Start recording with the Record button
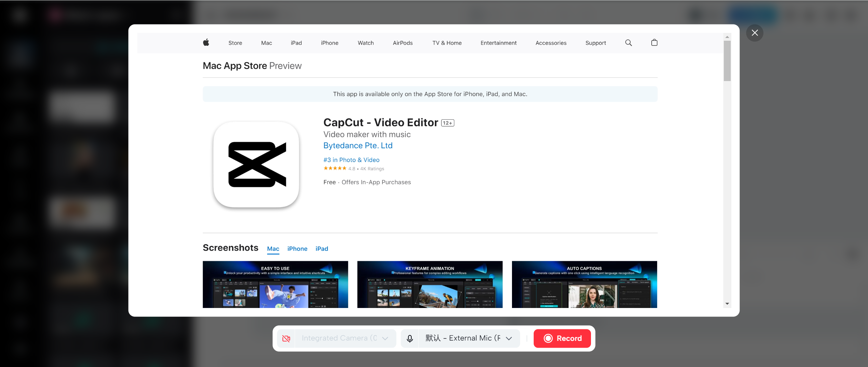868x367 pixels. pos(562,338)
